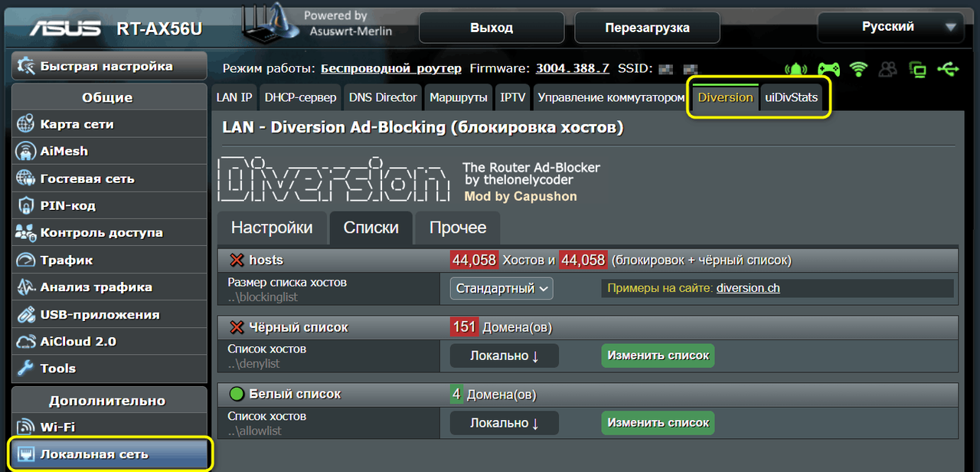
Task: Click the green notification bell status icon
Action: (x=797, y=69)
